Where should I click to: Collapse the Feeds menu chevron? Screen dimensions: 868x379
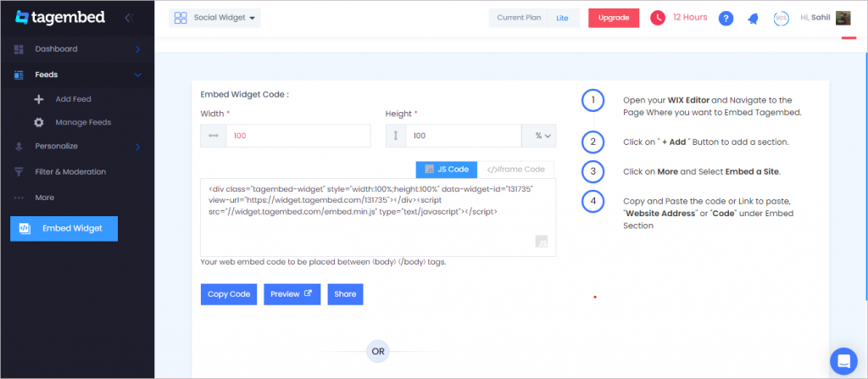138,75
